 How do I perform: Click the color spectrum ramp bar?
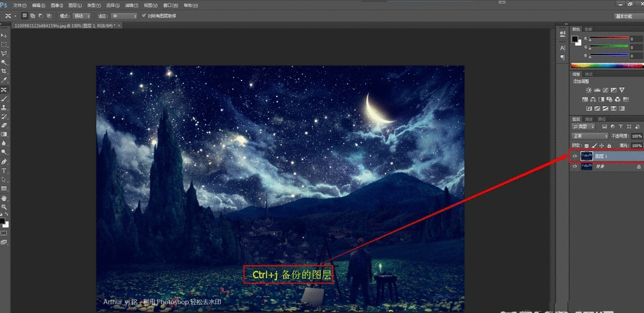[x=606, y=65]
